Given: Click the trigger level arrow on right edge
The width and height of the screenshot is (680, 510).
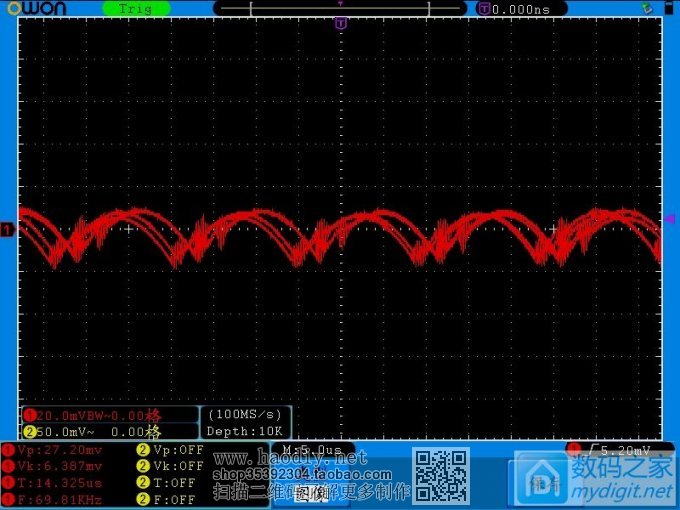Looking at the screenshot, I should [670, 218].
